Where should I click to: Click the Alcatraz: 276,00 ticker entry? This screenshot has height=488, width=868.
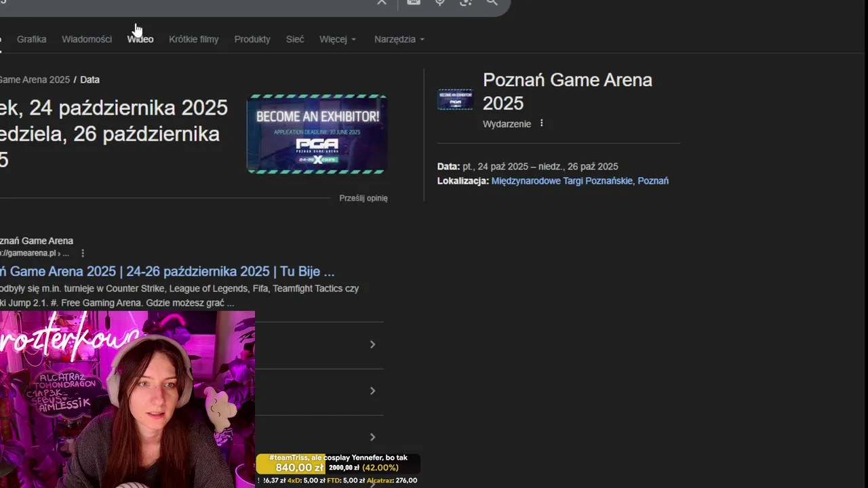coord(392,481)
